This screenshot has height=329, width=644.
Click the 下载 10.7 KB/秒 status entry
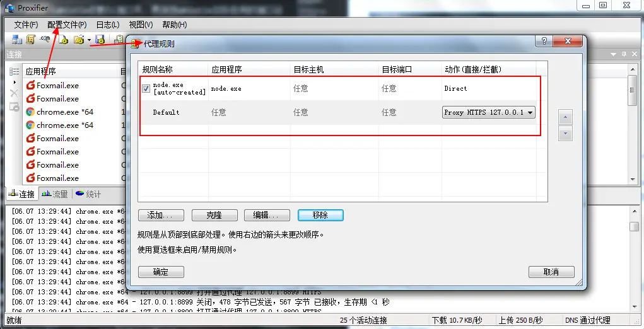(x=457, y=320)
